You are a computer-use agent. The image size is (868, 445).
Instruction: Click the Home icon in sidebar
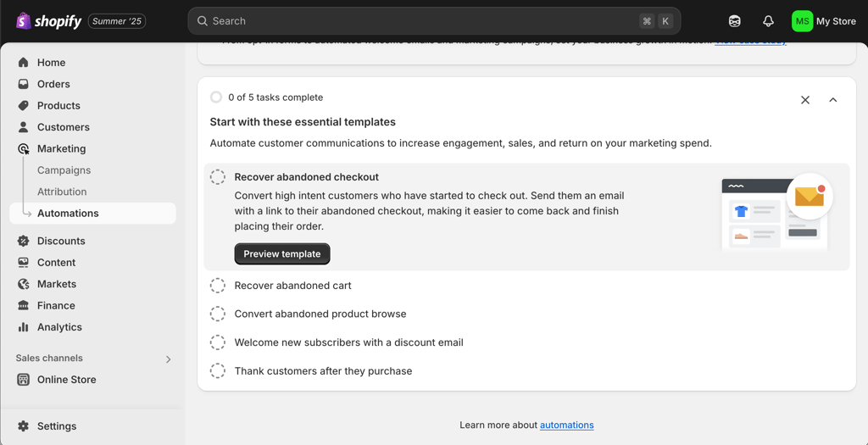23,63
